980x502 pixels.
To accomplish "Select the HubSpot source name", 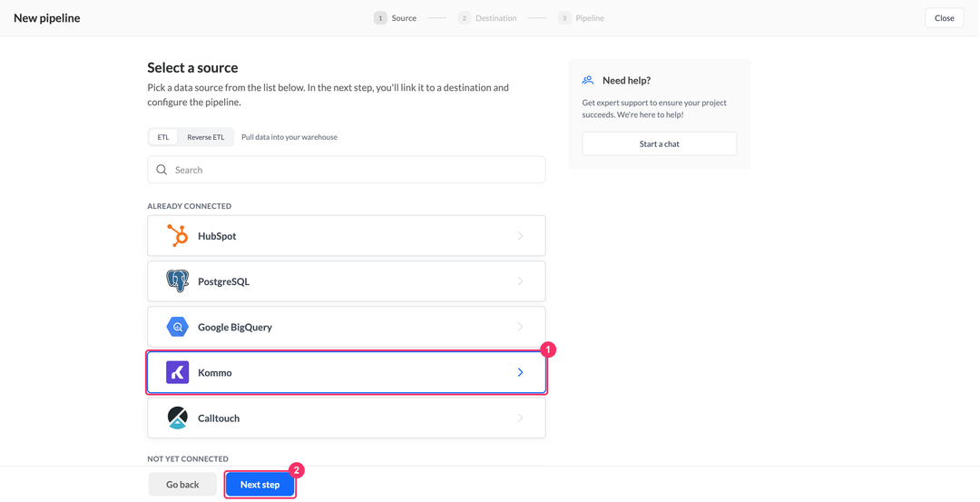I will (217, 236).
